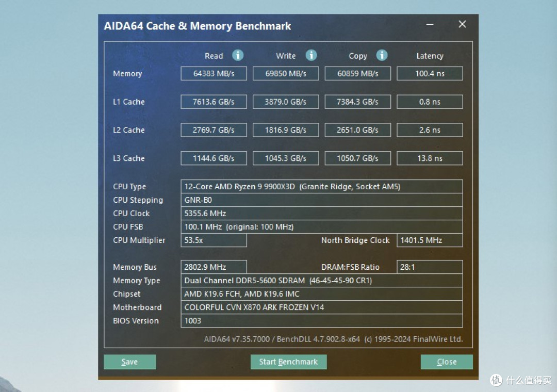Image resolution: width=557 pixels, height=392 pixels.
Task: Select L1 Cache Copy value 7384.3 GB/s
Action: (358, 102)
